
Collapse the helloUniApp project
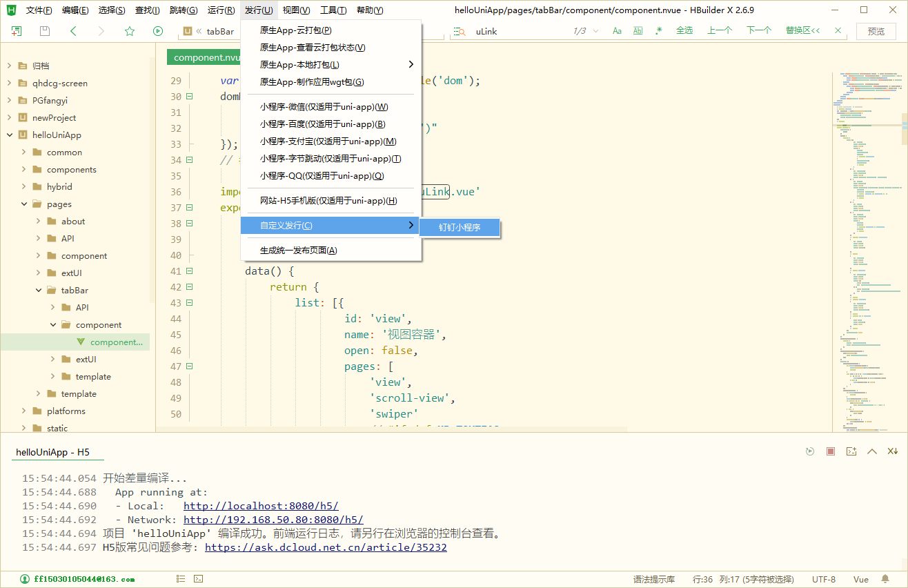click(10, 135)
